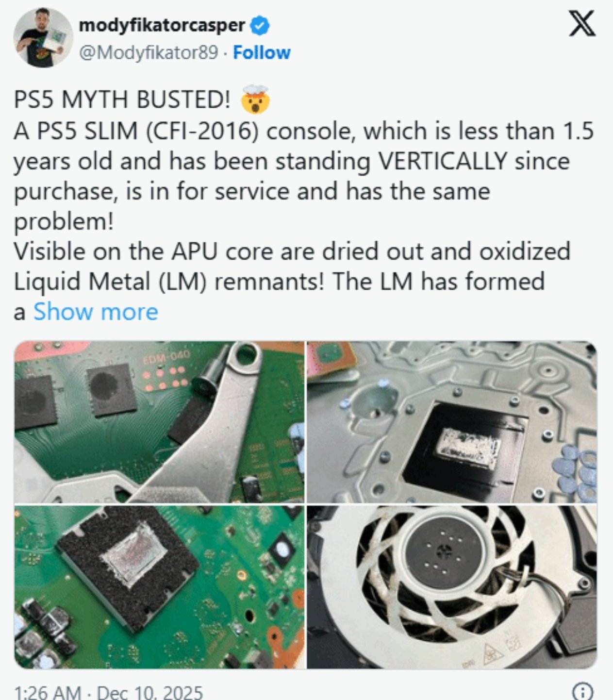The width and height of the screenshot is (613, 700).
Task: View the dusty cooling fan photo
Action: coord(452,587)
